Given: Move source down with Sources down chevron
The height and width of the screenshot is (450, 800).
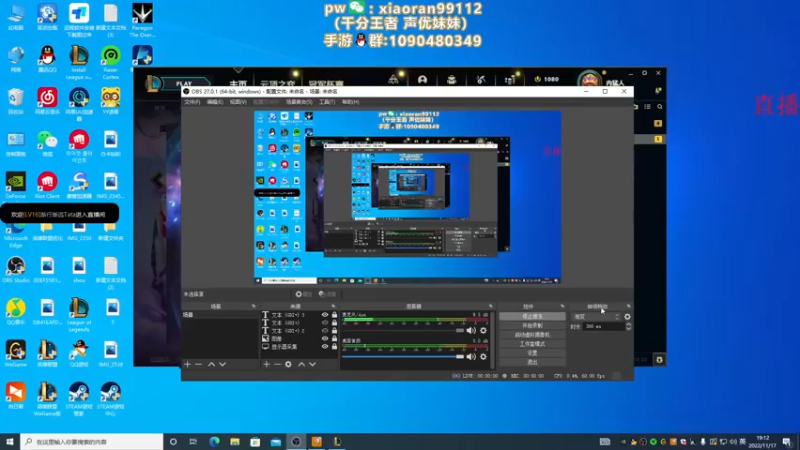Looking at the screenshot, I should (x=312, y=364).
